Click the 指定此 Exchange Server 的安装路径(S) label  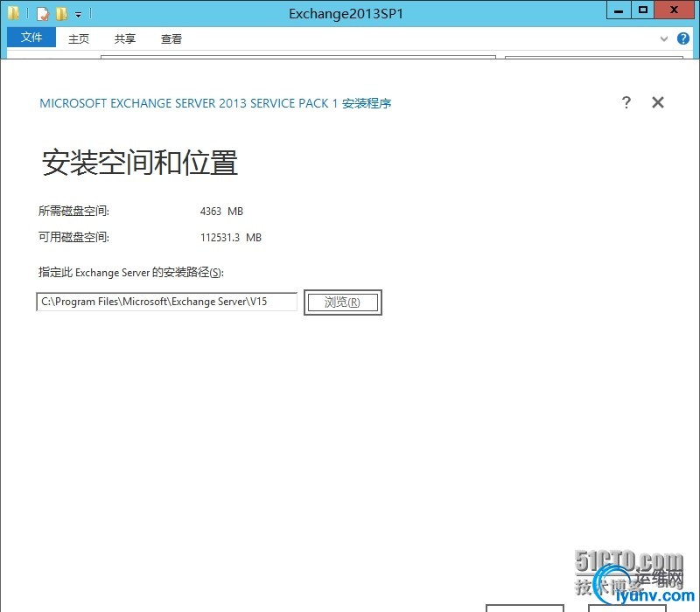click(130, 272)
